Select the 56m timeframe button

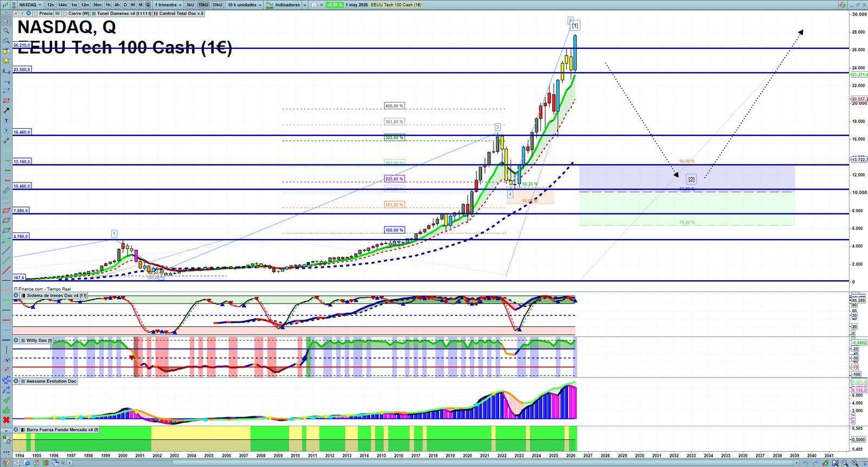click(97, 5)
